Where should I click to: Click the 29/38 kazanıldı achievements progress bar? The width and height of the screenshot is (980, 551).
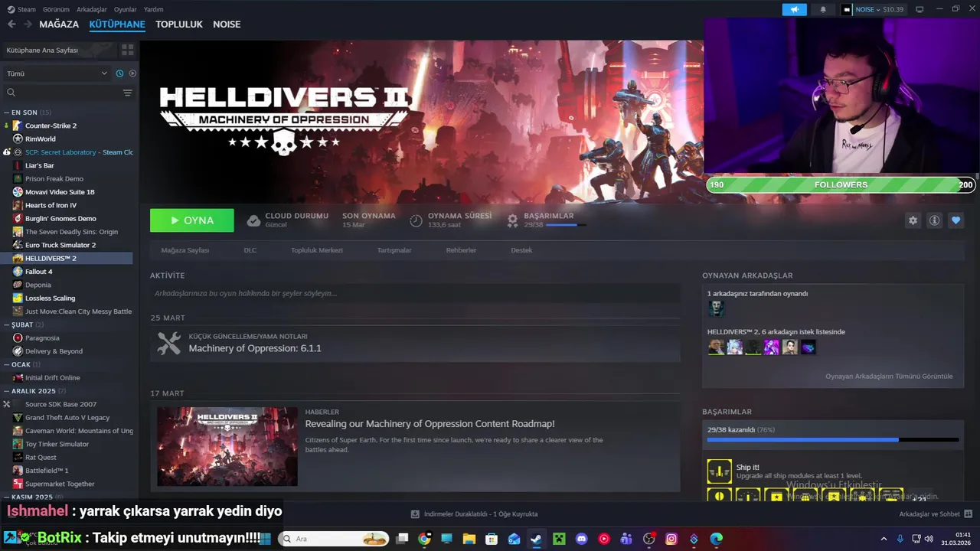(833, 440)
